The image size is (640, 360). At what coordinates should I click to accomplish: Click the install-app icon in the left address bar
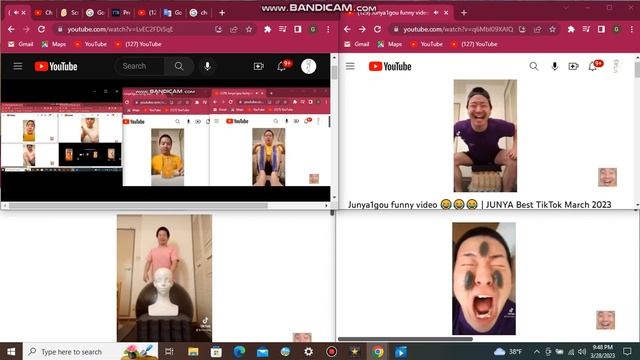tap(218, 29)
